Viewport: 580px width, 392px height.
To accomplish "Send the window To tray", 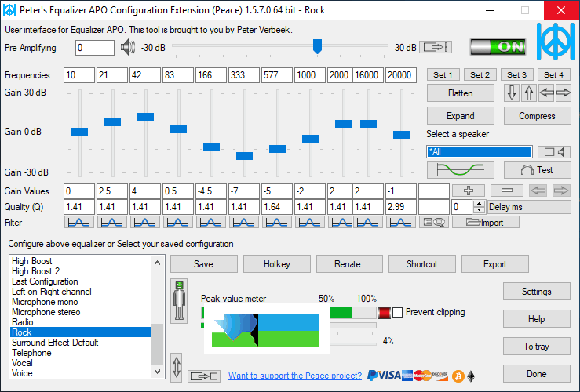I will [536, 347].
